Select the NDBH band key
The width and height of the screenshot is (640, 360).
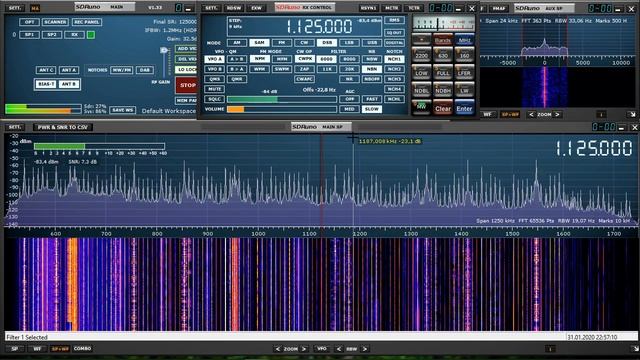click(x=443, y=90)
